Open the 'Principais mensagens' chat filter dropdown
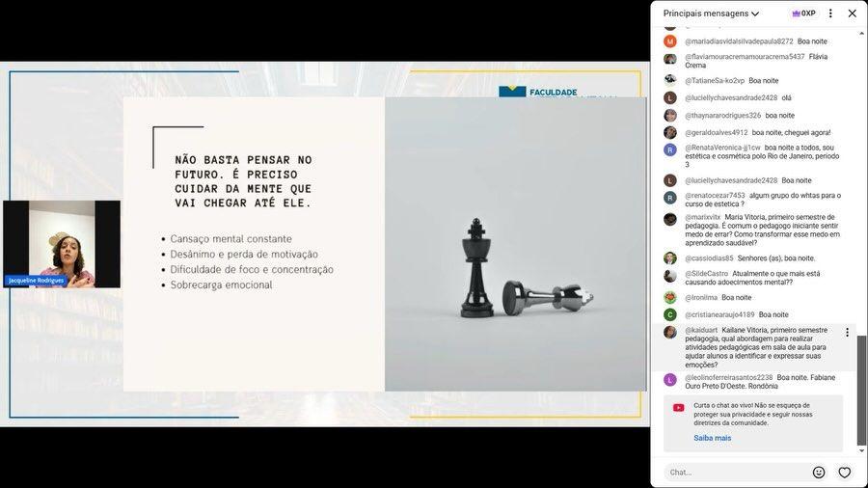This screenshot has width=868, height=488. point(711,14)
